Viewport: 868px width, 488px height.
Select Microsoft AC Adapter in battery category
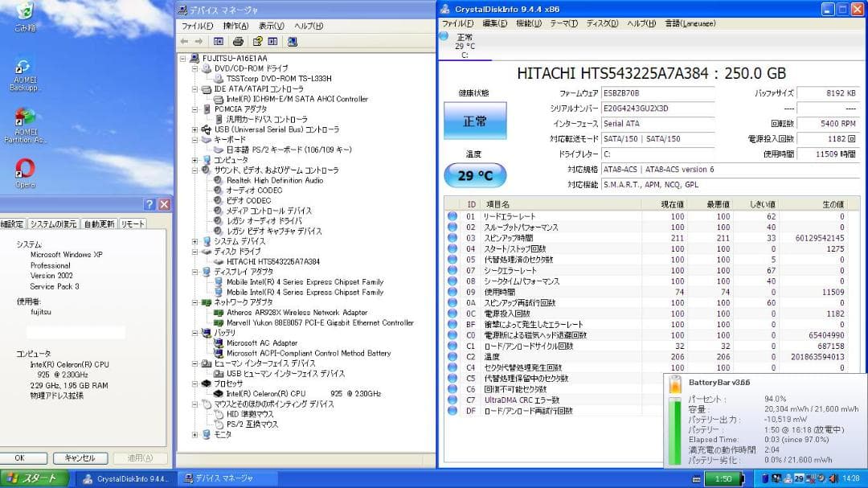pyautogui.click(x=262, y=342)
